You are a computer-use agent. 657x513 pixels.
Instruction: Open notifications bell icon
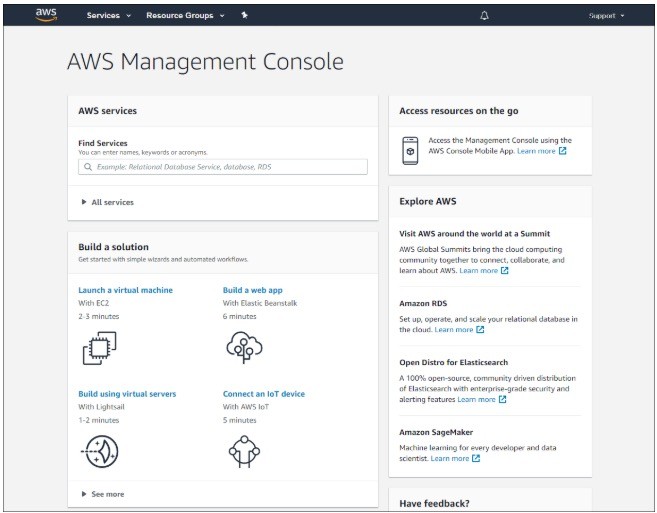(x=484, y=16)
